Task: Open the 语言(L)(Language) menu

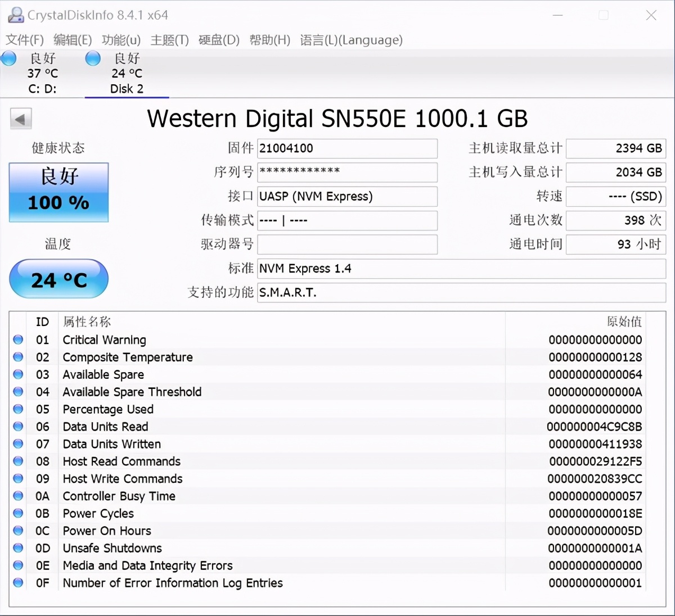Action: tap(352, 40)
